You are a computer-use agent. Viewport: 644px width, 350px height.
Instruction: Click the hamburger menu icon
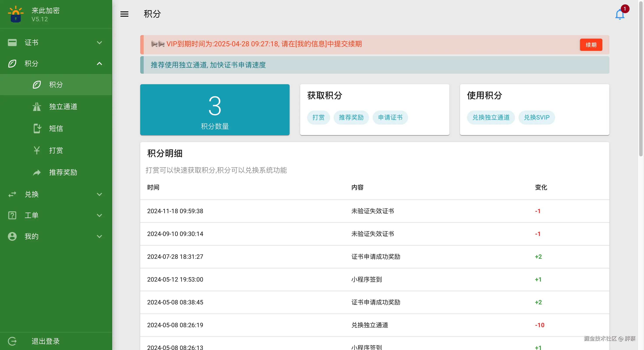coord(124,14)
